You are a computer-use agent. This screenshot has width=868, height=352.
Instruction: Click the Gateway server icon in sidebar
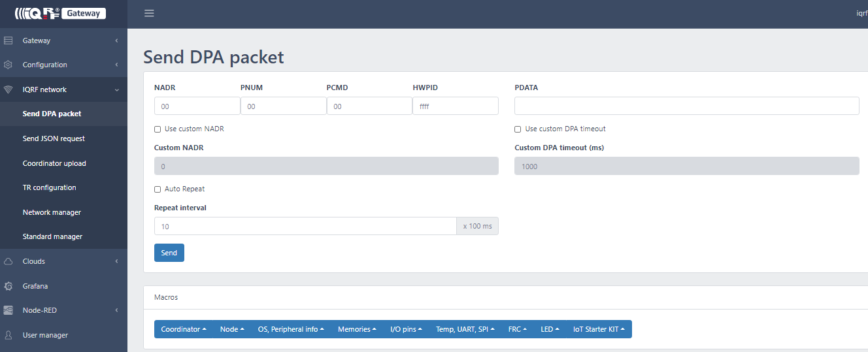8,40
